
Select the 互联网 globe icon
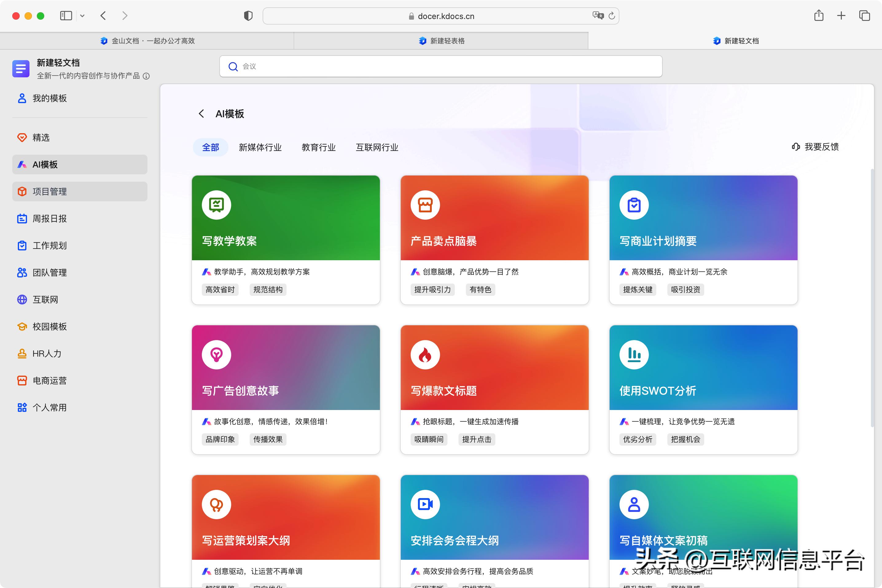click(22, 300)
